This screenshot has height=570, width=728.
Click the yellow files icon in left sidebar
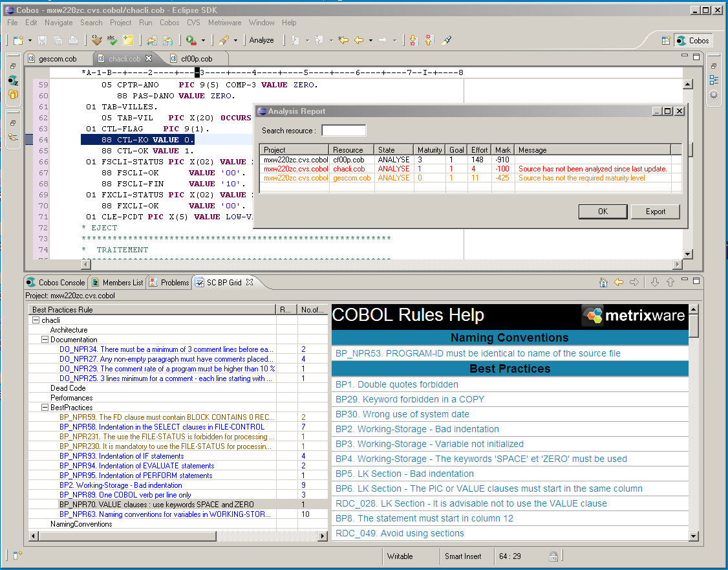coord(13,94)
